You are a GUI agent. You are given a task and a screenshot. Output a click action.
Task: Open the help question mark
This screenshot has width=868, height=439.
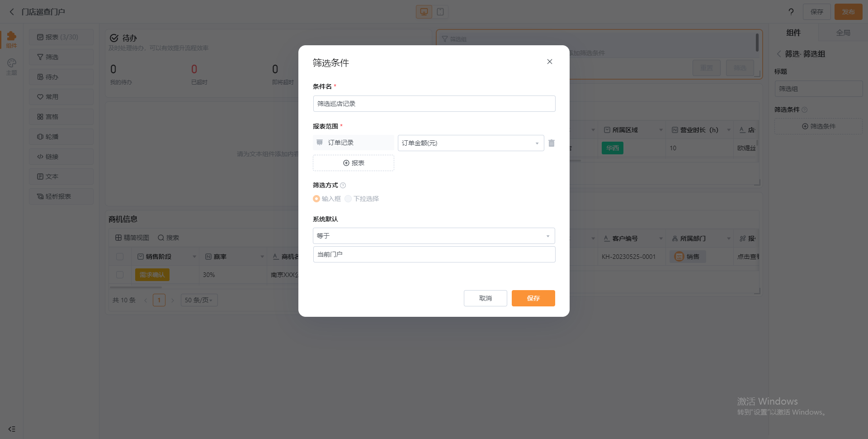[x=791, y=12]
